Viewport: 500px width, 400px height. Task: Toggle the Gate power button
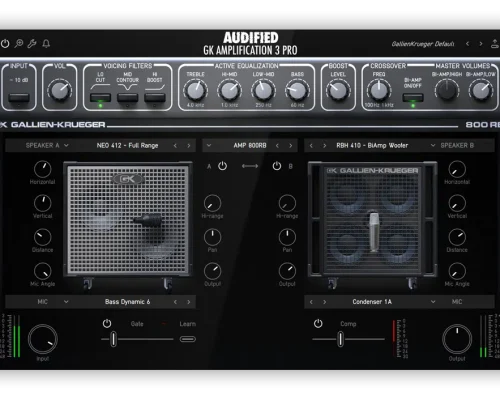[107, 323]
